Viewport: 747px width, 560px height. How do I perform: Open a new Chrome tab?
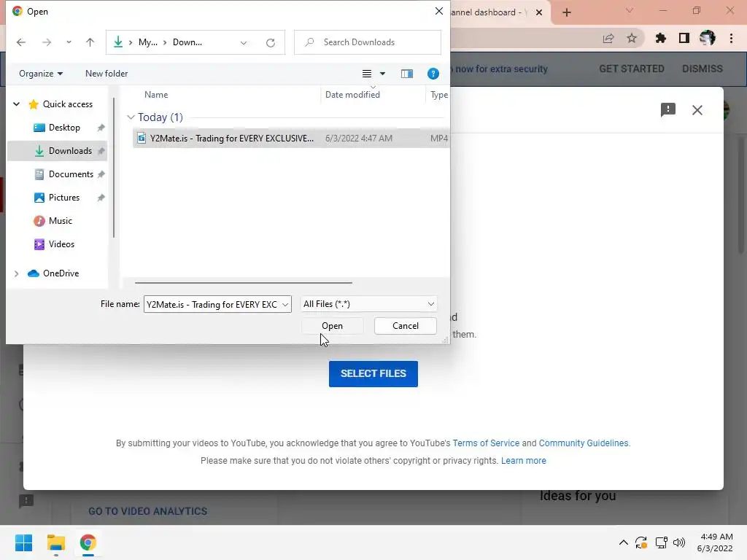pos(566,12)
